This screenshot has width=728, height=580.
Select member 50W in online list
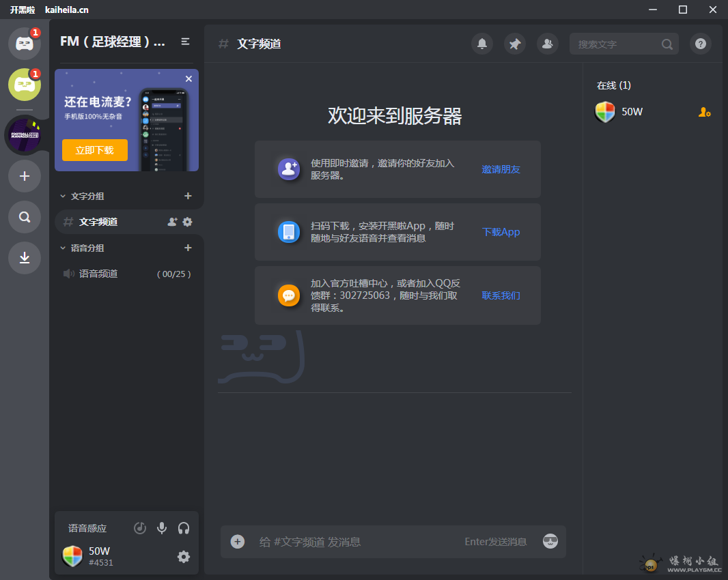[x=653, y=112]
